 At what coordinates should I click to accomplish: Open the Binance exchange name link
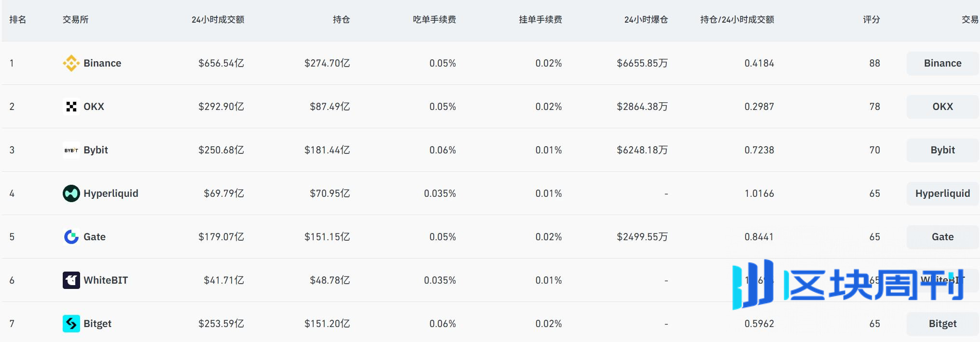(x=102, y=63)
